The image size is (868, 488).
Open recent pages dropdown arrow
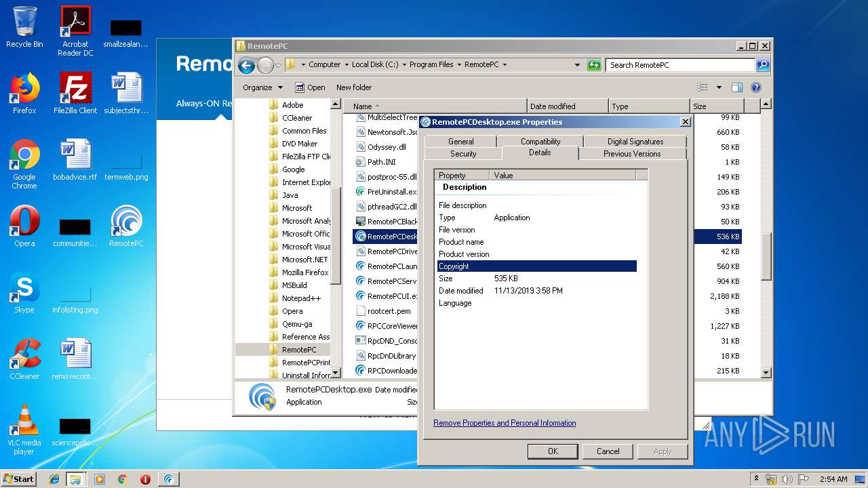[278, 66]
